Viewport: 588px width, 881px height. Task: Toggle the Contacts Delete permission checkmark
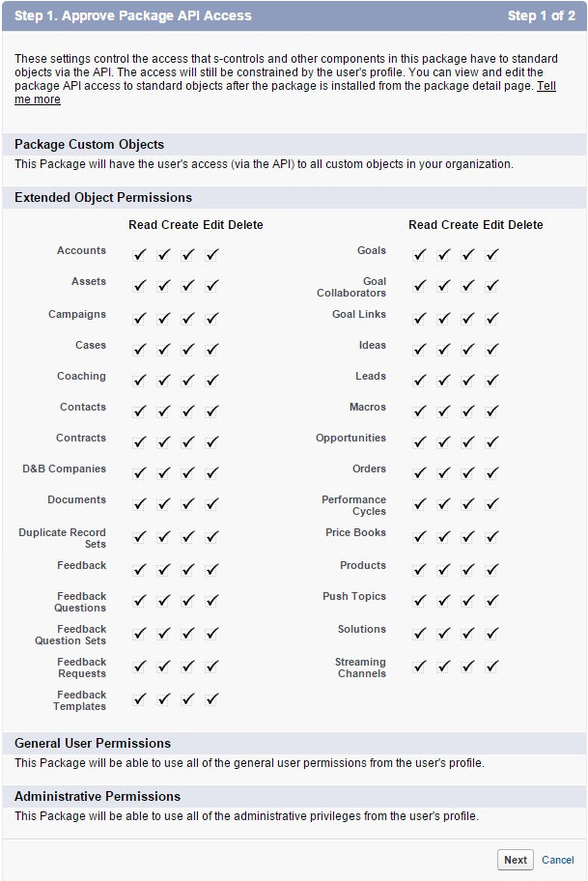click(212, 411)
